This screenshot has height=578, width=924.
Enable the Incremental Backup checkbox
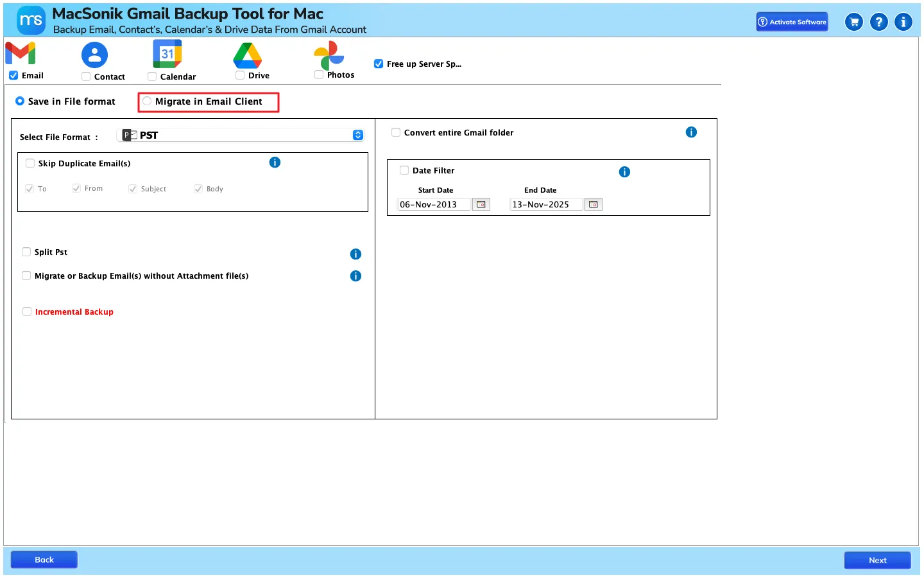point(27,311)
